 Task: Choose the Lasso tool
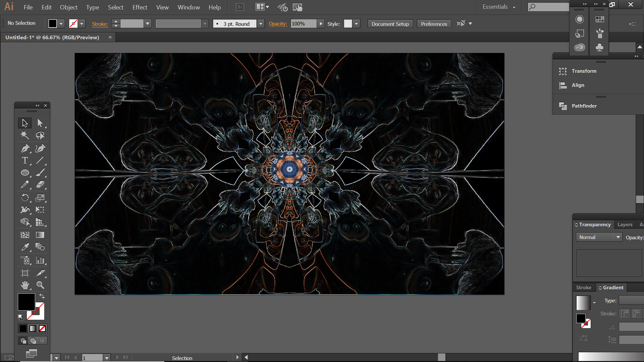click(x=40, y=135)
